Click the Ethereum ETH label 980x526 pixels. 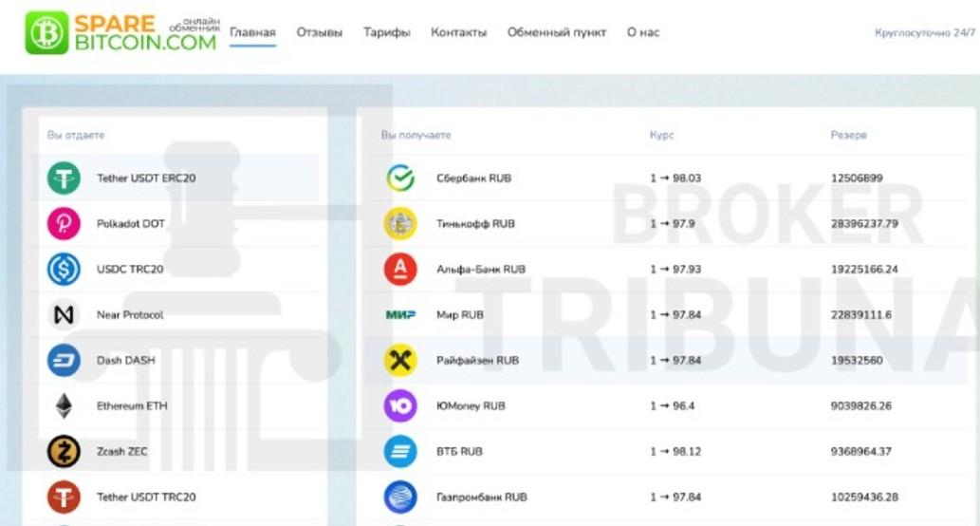132,406
